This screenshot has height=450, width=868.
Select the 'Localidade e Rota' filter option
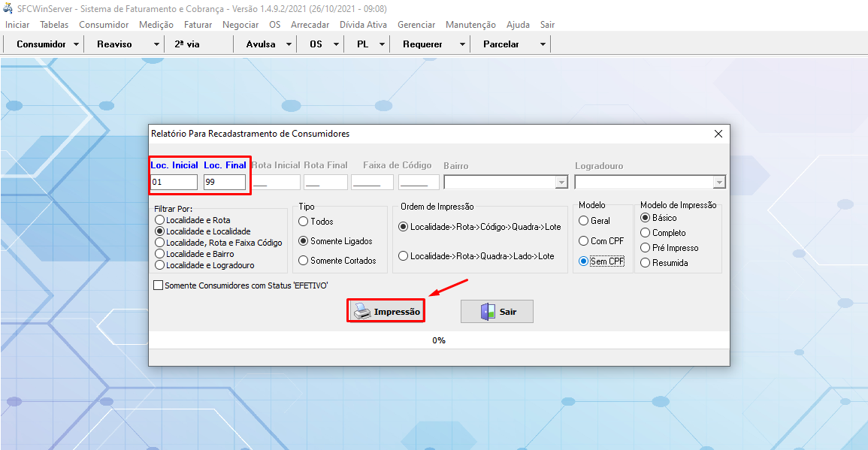pyautogui.click(x=159, y=220)
